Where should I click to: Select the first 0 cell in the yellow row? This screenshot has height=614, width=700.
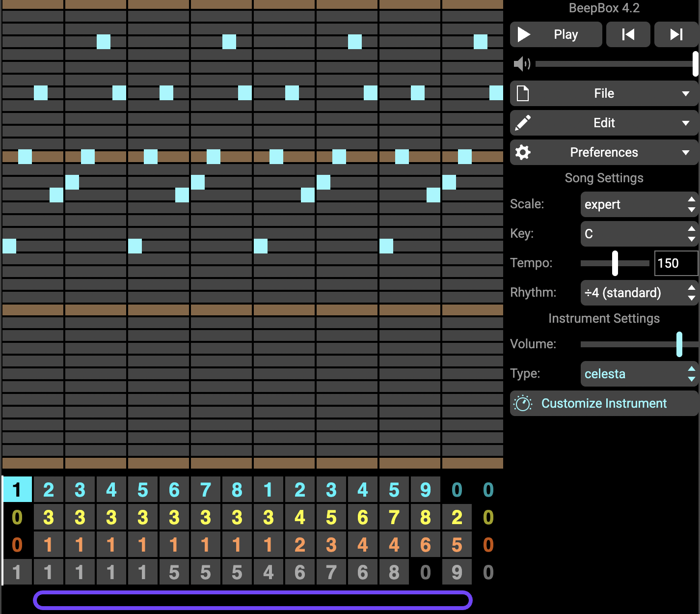pos(17,517)
